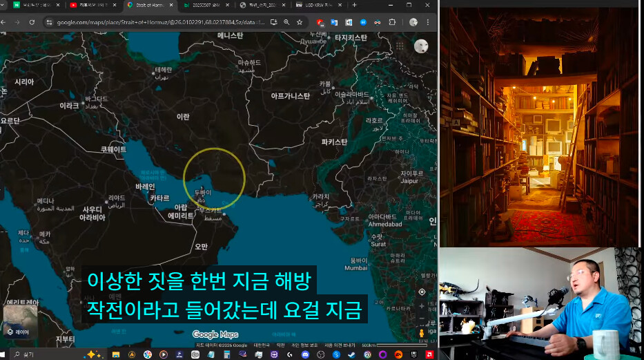The width and height of the screenshot is (644, 360).
Task: Bookmark this page with the star icon
Action: pos(300,22)
